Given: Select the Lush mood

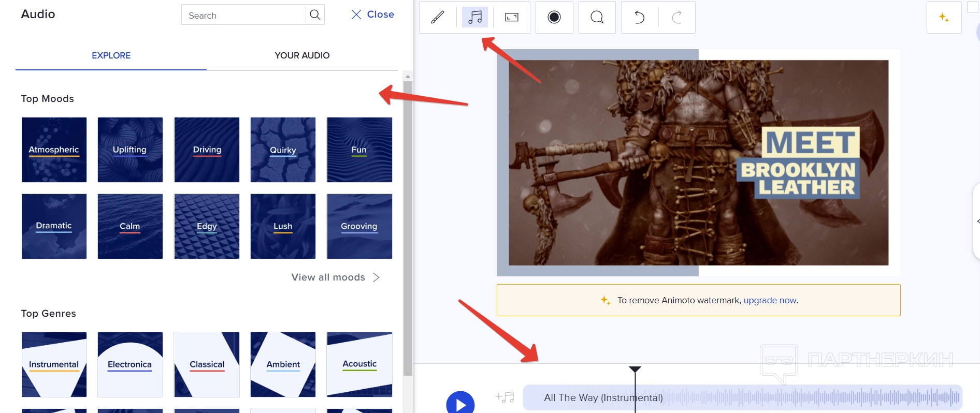Looking at the screenshot, I should [283, 226].
